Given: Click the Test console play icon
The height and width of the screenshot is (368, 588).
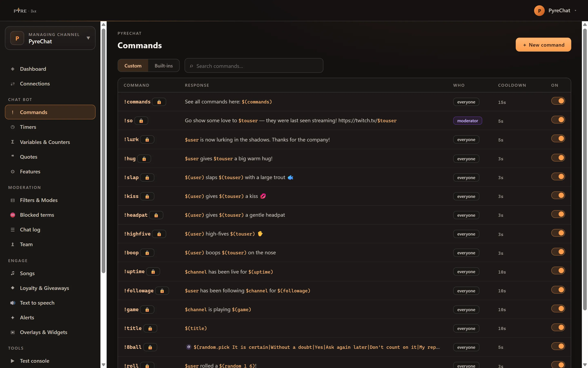Looking at the screenshot, I should (x=13, y=361).
